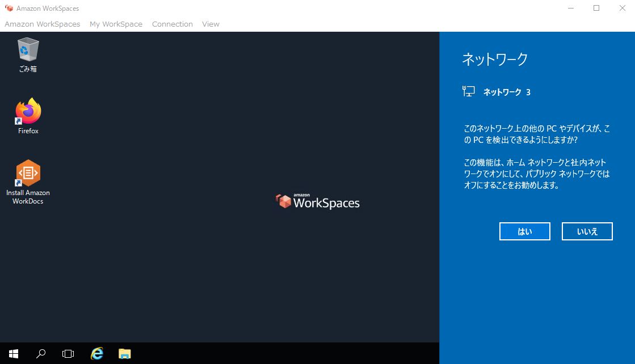Click the ネットワーク panel heading

(495, 60)
